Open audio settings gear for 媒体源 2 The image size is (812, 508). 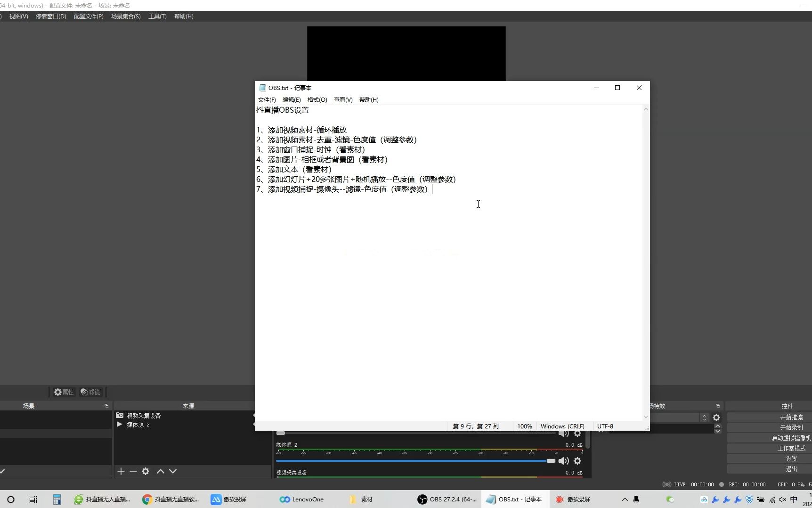coord(577,461)
